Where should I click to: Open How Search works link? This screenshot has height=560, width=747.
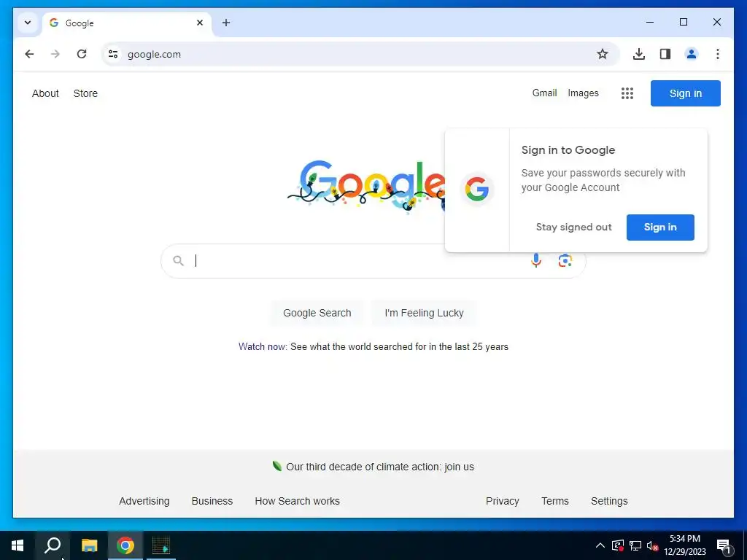click(298, 501)
